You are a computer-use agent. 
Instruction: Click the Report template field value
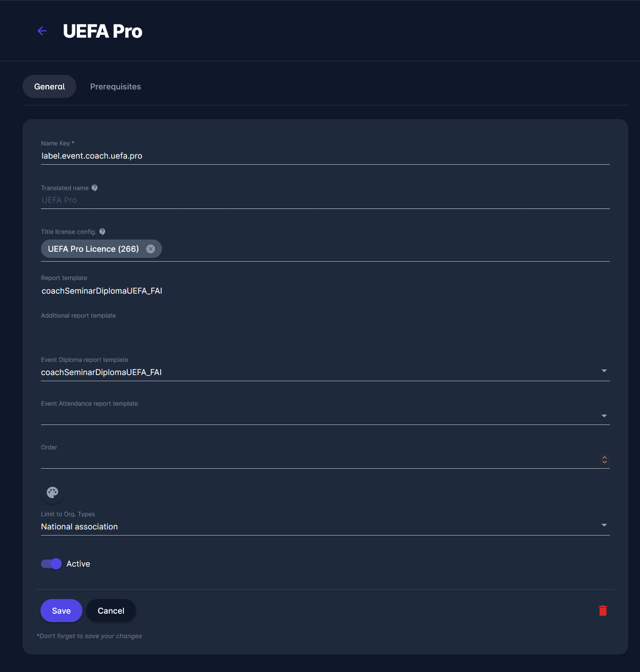click(102, 291)
